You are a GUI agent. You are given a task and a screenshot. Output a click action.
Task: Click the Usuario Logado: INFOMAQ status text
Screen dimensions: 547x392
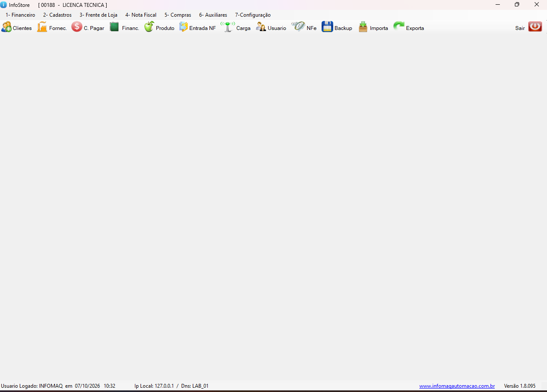coord(32,386)
